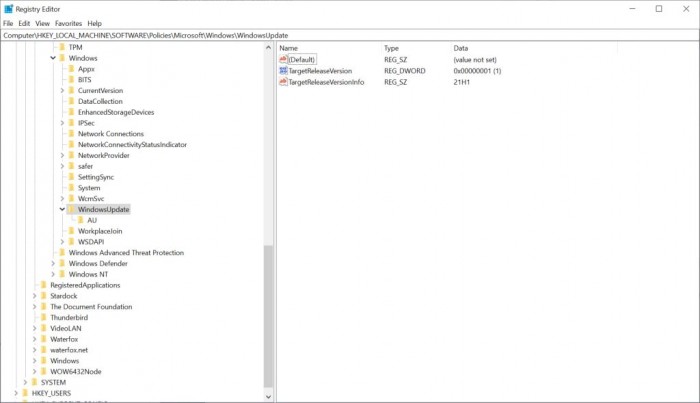
Task: Open the Help menu
Action: click(94, 23)
